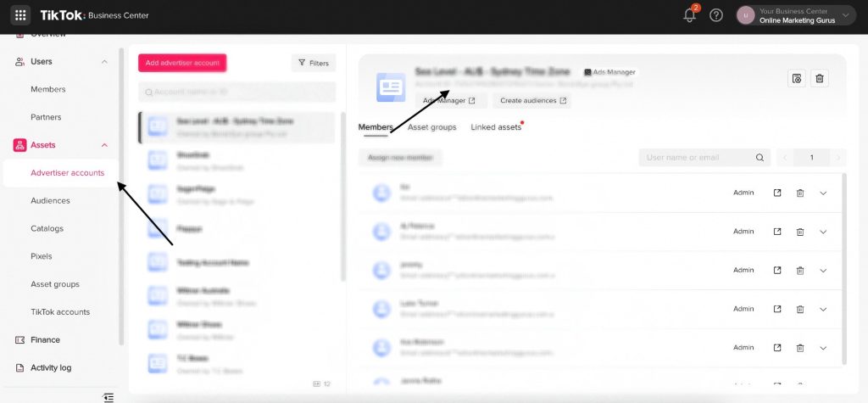The image size is (868, 403).
Task: Open jeremy's member link icon
Action: point(777,271)
